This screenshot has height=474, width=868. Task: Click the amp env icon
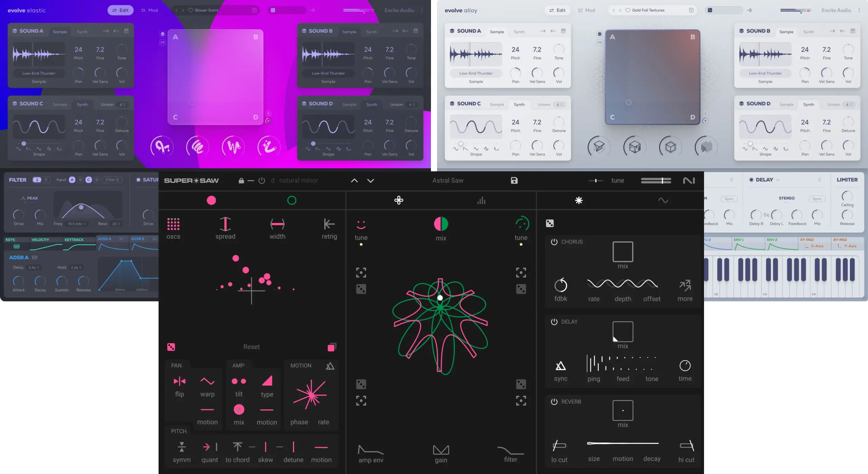[x=371, y=450]
